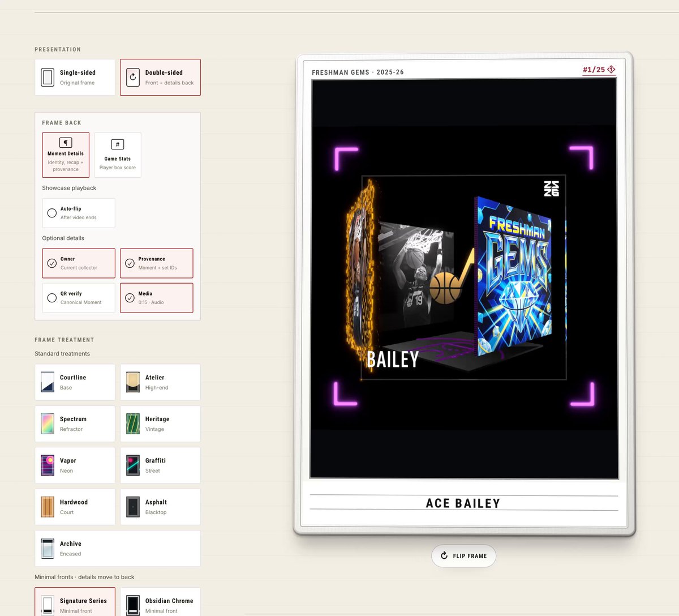Image resolution: width=679 pixels, height=616 pixels.
Task: Click the Moment Details paragraph icon
Action: click(66, 143)
